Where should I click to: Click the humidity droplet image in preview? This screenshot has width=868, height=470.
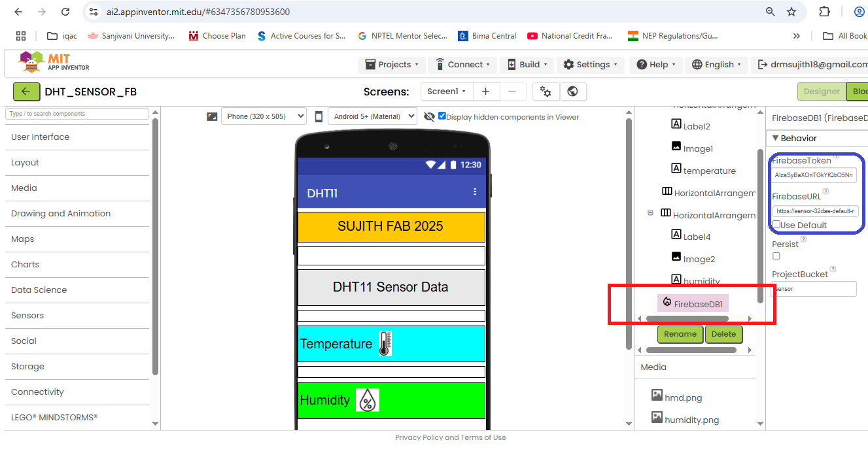pyautogui.click(x=368, y=400)
